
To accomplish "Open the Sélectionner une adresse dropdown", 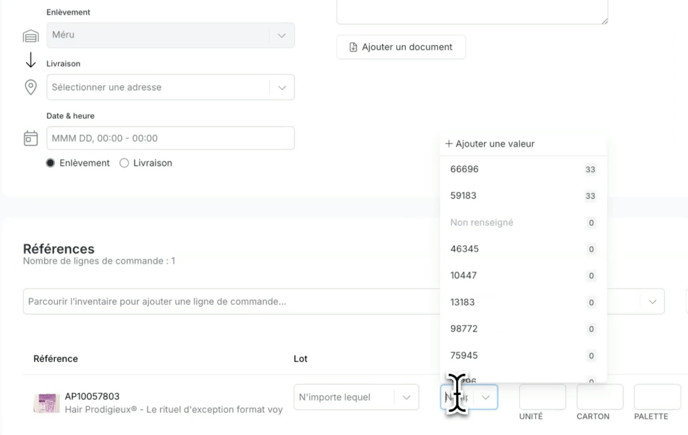I will click(281, 88).
